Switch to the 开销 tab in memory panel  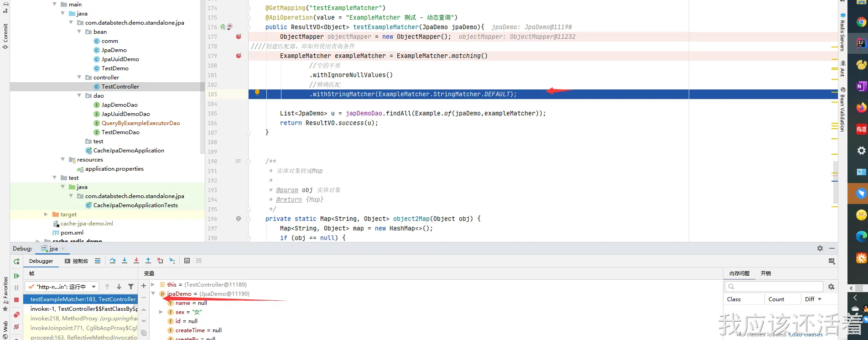click(765, 273)
